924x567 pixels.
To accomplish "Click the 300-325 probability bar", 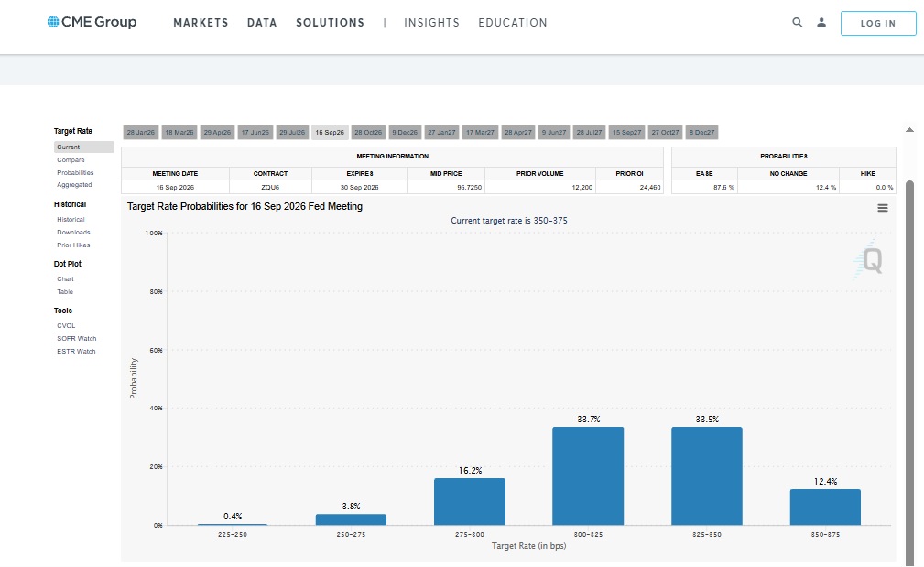I will 588,475.
